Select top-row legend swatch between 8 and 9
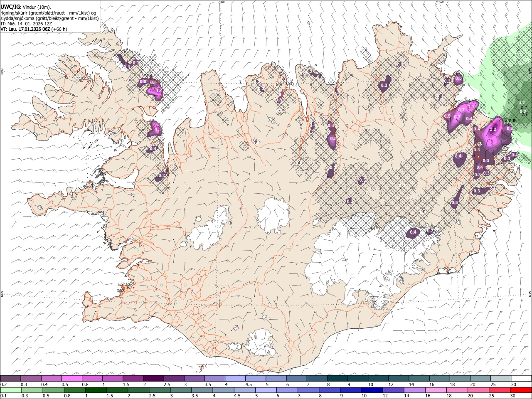The width and height of the screenshot is (532, 399). click(x=337, y=379)
